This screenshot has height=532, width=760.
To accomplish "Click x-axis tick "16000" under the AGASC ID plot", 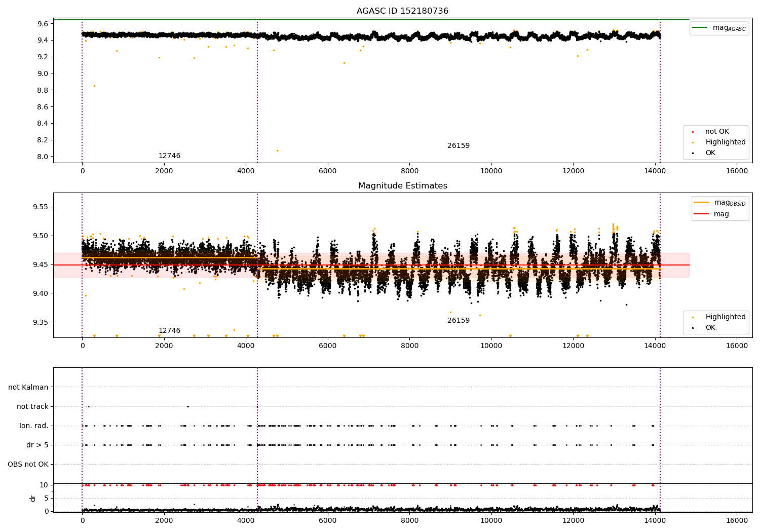I will (x=737, y=171).
